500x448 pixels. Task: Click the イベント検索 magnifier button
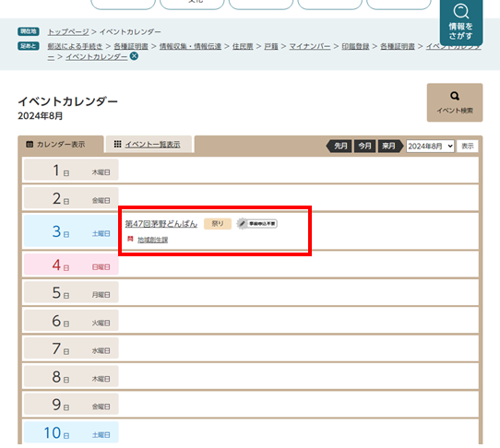tap(455, 102)
